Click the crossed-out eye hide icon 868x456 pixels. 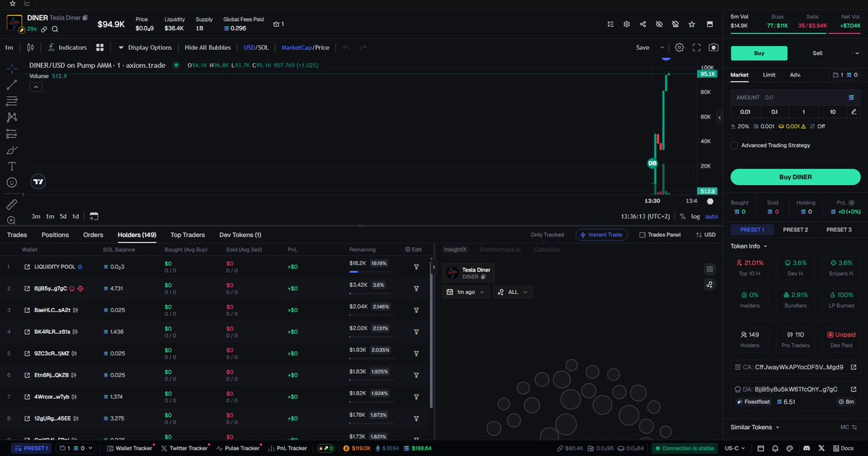(659, 24)
